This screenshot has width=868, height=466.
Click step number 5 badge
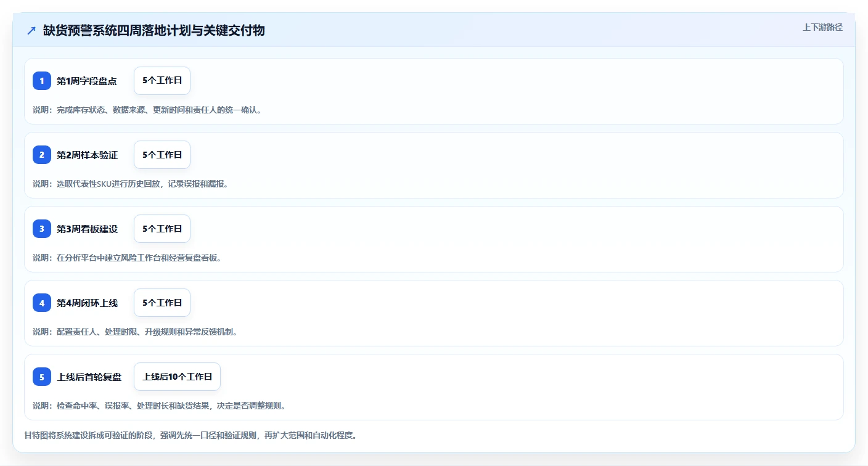tap(42, 377)
